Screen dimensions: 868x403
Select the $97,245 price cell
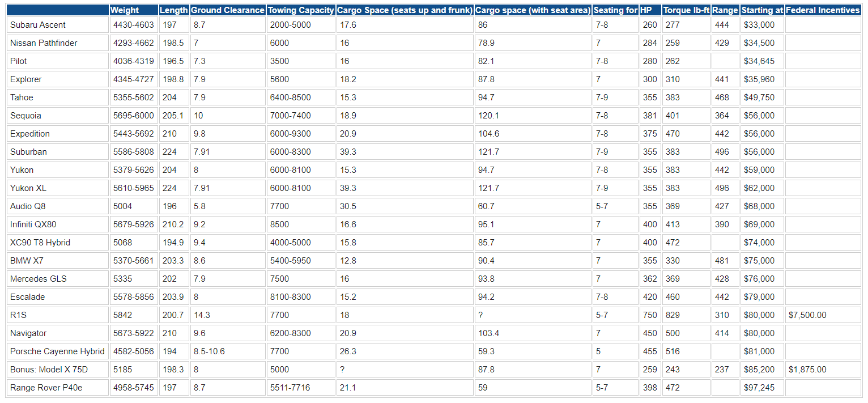(762, 388)
